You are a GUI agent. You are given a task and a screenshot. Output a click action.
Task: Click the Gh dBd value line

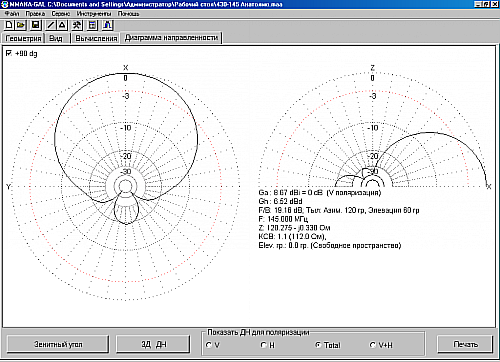coord(280,201)
